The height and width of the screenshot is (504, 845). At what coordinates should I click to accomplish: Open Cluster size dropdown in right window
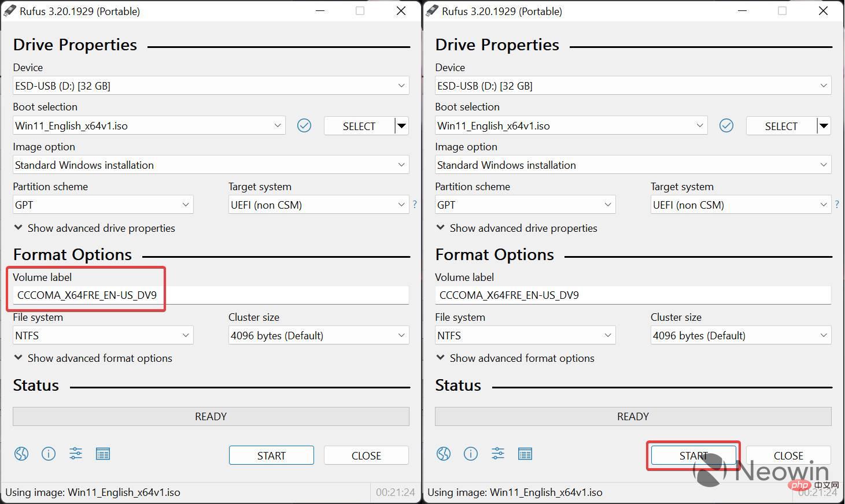coord(741,335)
